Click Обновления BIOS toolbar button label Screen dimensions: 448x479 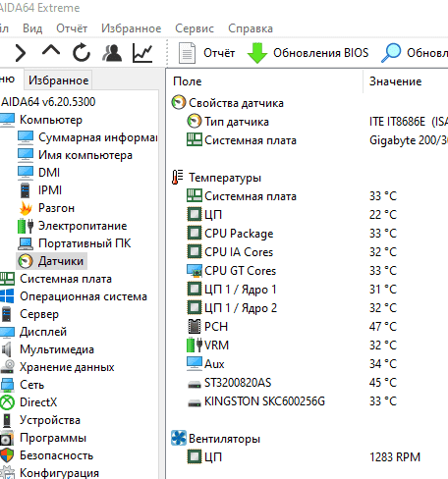click(x=321, y=53)
